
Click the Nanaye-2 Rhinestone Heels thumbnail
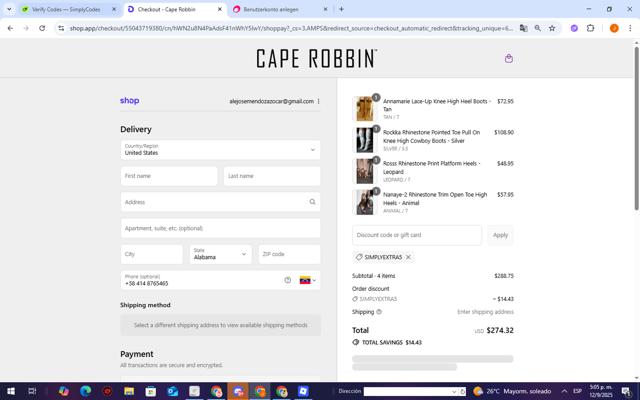364,202
